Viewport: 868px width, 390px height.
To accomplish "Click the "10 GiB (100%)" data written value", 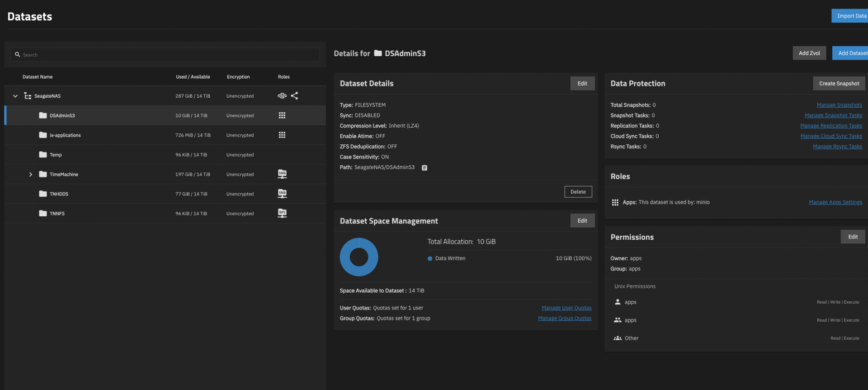I will (x=574, y=258).
